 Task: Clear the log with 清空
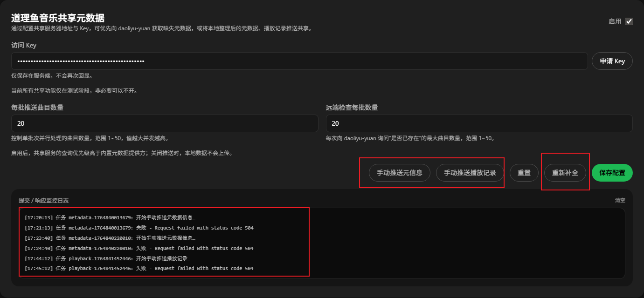tap(620, 200)
